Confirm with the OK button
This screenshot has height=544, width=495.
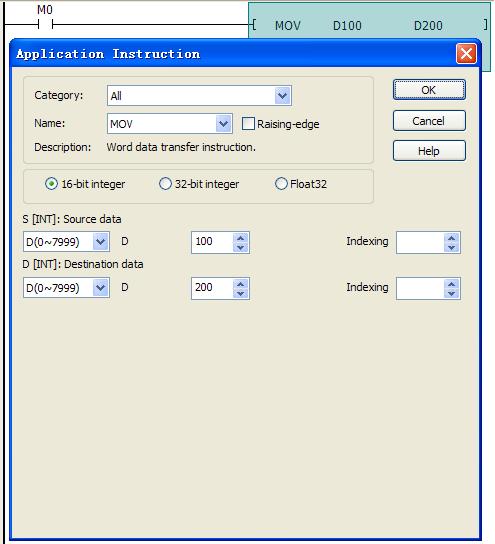coord(429,90)
